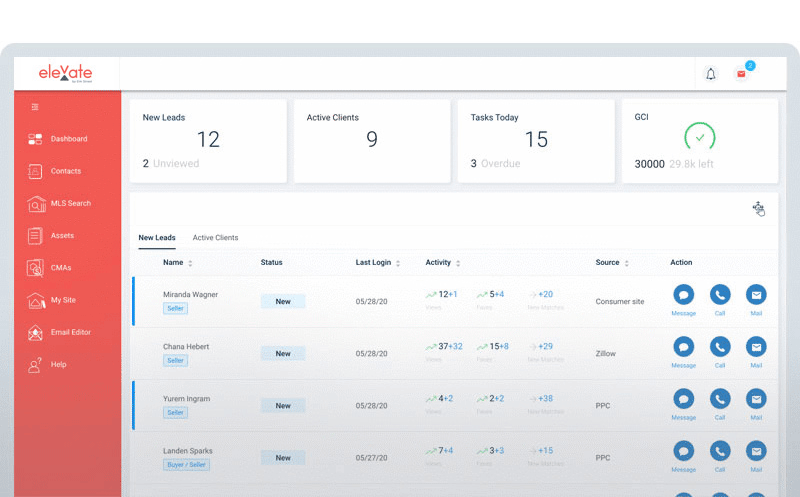The height and width of the screenshot is (497, 800).
Task: Sort table by Last Login arrows
Action: pyautogui.click(x=398, y=263)
